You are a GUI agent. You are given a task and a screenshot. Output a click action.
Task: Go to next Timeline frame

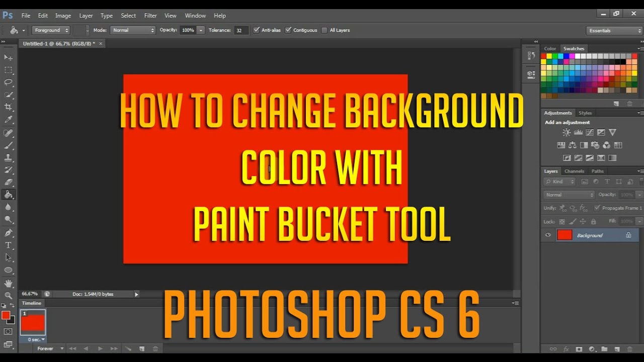114,348
